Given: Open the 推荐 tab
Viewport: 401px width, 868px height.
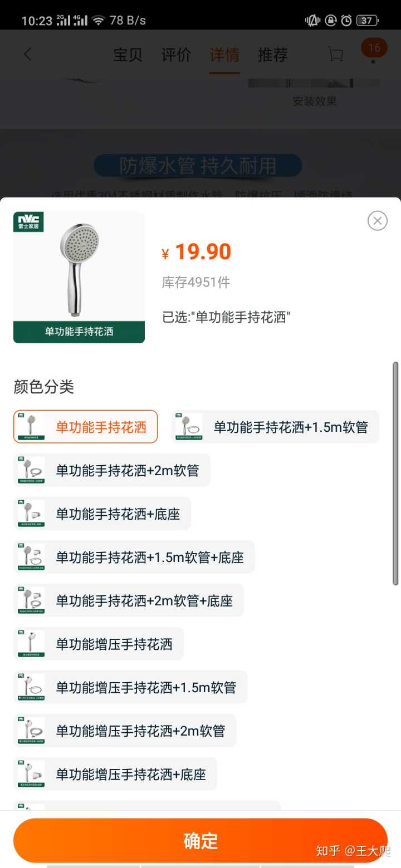Looking at the screenshot, I should [x=273, y=55].
